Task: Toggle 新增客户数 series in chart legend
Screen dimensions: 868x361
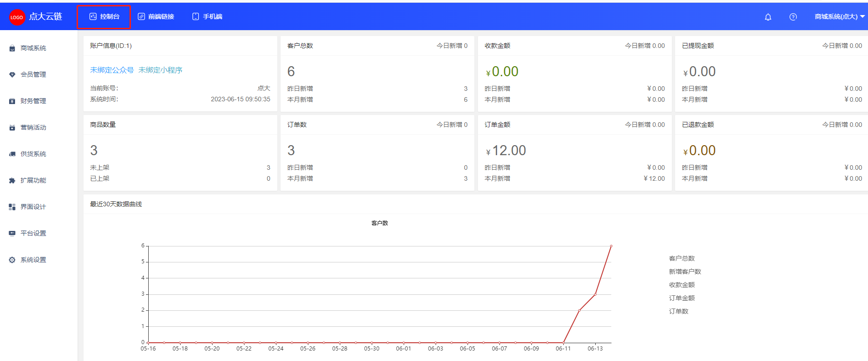Action: tap(685, 272)
